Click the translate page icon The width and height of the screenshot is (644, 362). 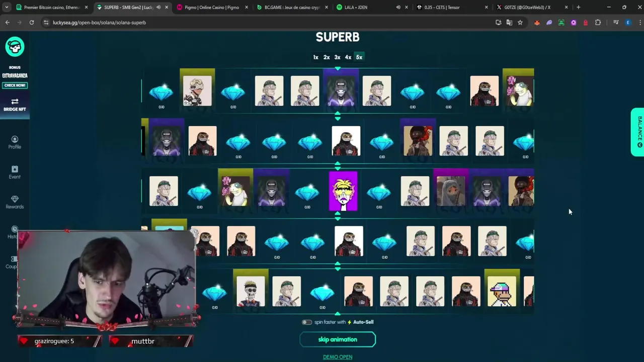point(509,22)
